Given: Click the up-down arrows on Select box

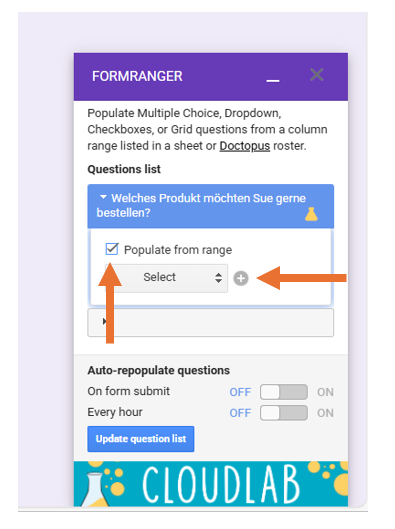Looking at the screenshot, I should [x=218, y=278].
